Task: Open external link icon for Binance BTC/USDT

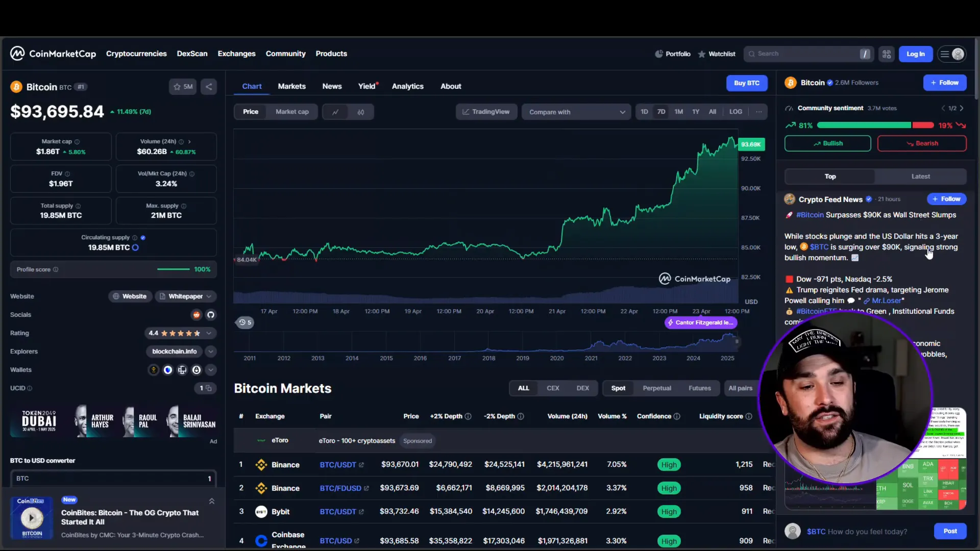Action: click(361, 465)
